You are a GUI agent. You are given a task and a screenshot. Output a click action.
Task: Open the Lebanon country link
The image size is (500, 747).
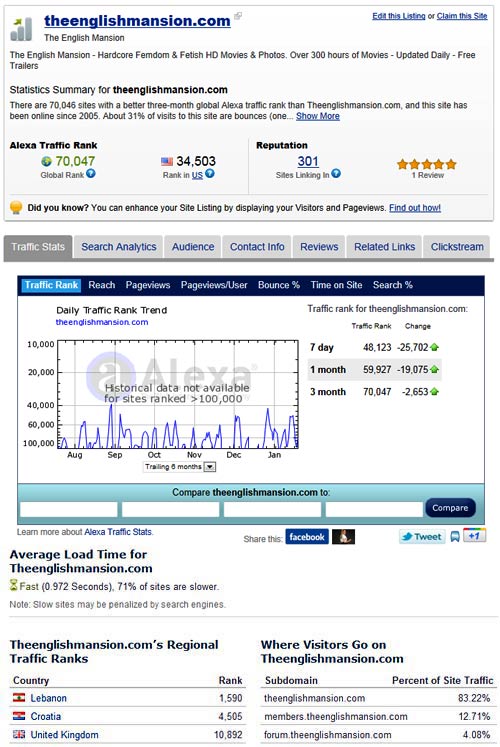coord(49,698)
